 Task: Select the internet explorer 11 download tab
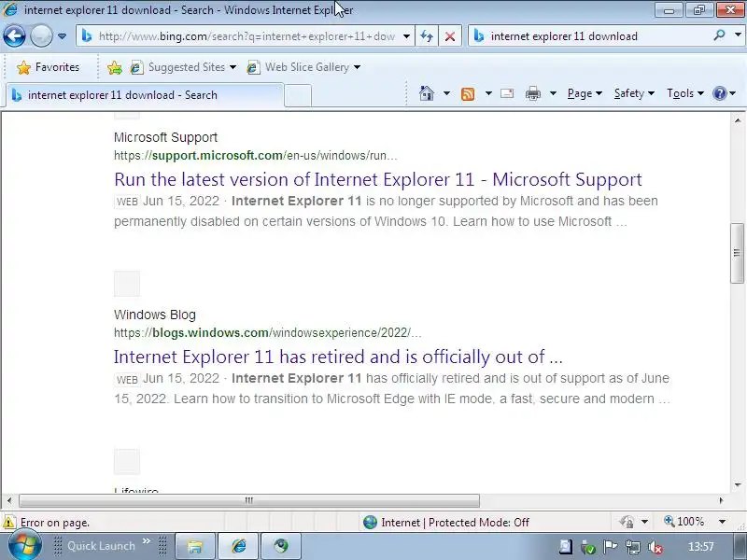pyautogui.click(x=145, y=95)
